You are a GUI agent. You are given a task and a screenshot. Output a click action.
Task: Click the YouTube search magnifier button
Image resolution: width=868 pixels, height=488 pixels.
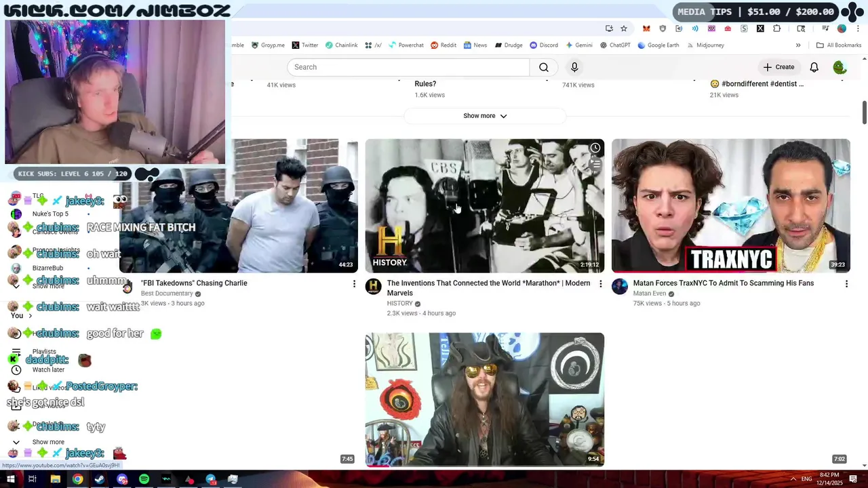(x=544, y=67)
